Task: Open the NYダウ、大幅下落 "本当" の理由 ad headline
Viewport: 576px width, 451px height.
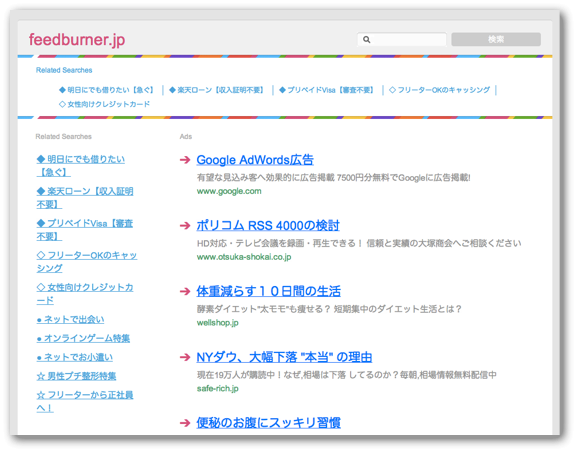Action: 284,357
